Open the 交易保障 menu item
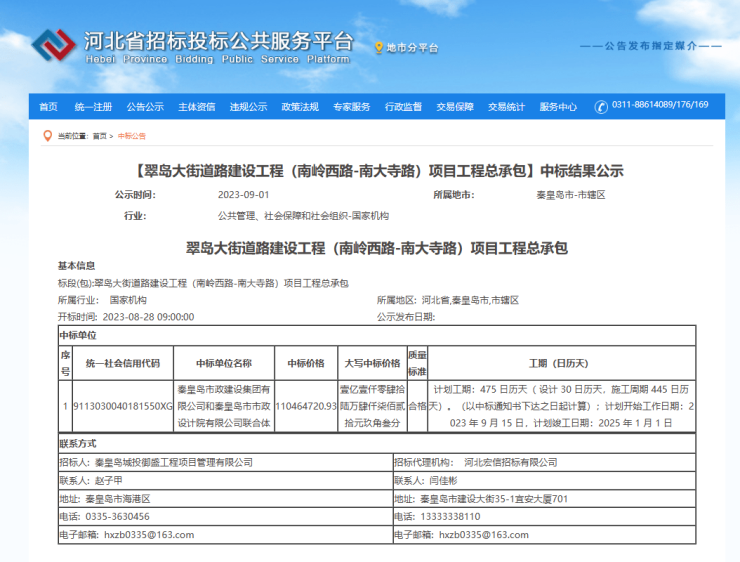 pos(455,107)
